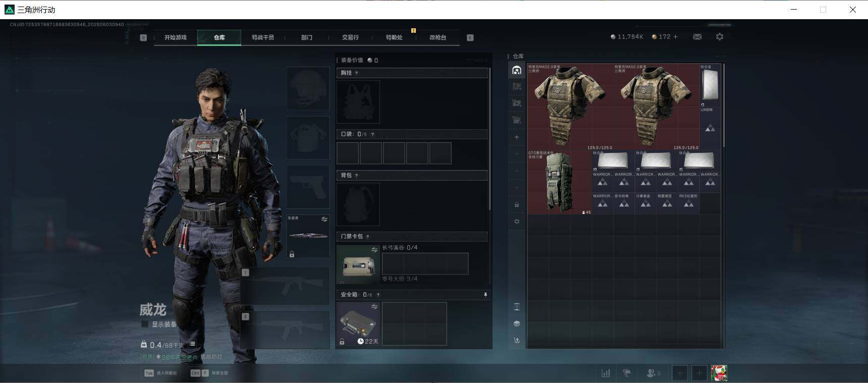Screen dimensions: 868x383
Task: Click the 胸挂 chest rig slot
Action: click(358, 102)
